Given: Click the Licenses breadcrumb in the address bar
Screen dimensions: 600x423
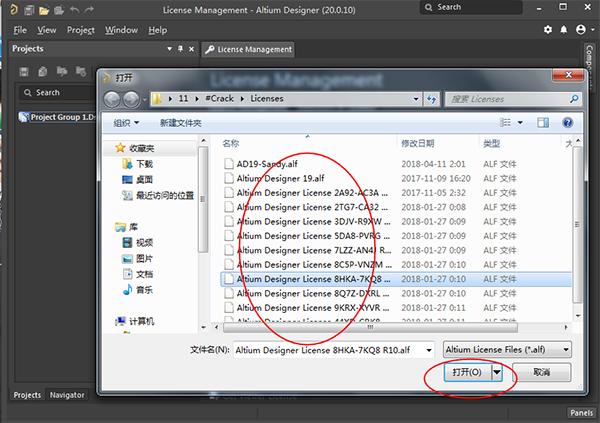Looking at the screenshot, I should (267, 99).
